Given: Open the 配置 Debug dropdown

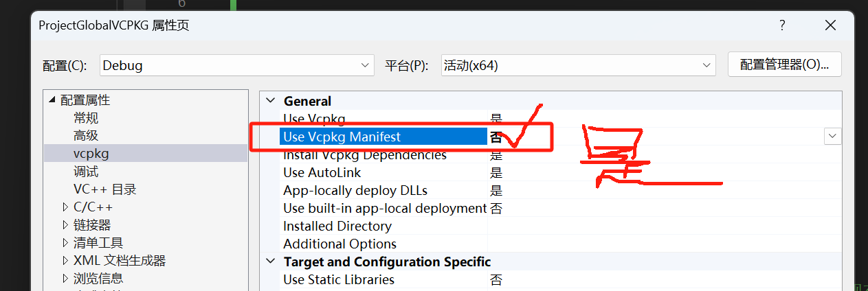Looking at the screenshot, I should pyautogui.click(x=237, y=65).
